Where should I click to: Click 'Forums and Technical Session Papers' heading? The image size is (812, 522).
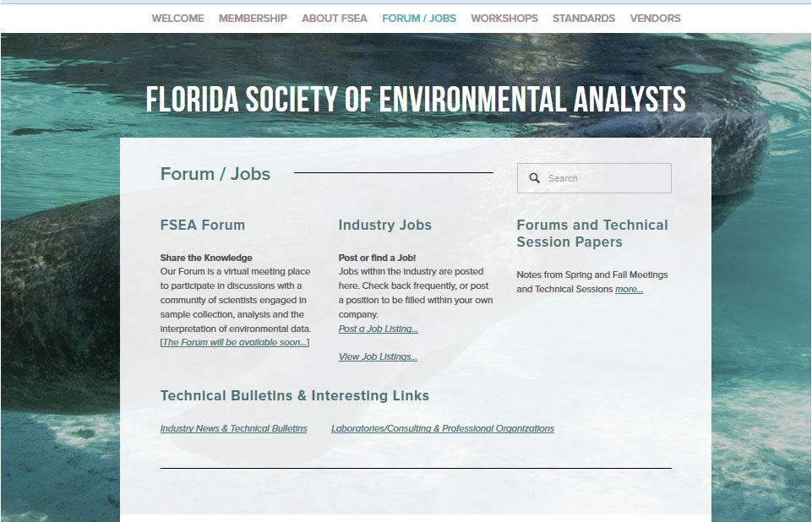pyautogui.click(x=592, y=234)
